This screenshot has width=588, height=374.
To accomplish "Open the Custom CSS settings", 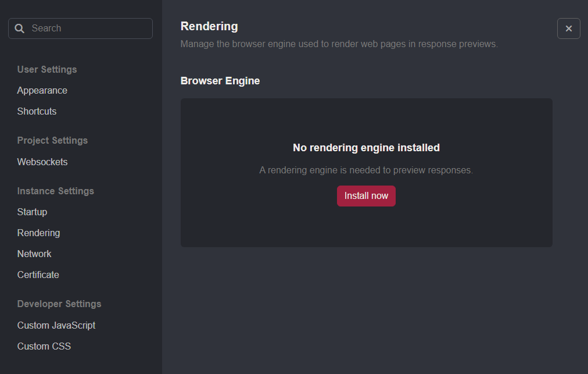I will pyautogui.click(x=44, y=346).
